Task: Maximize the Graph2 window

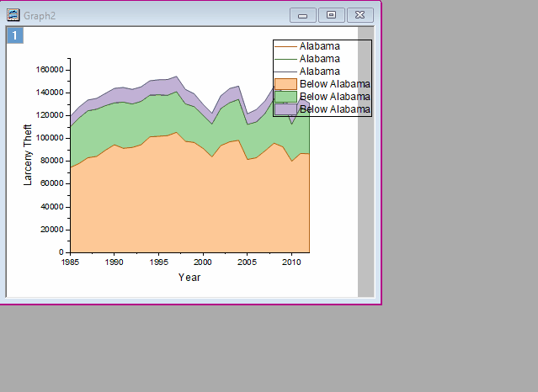Action: click(x=331, y=14)
